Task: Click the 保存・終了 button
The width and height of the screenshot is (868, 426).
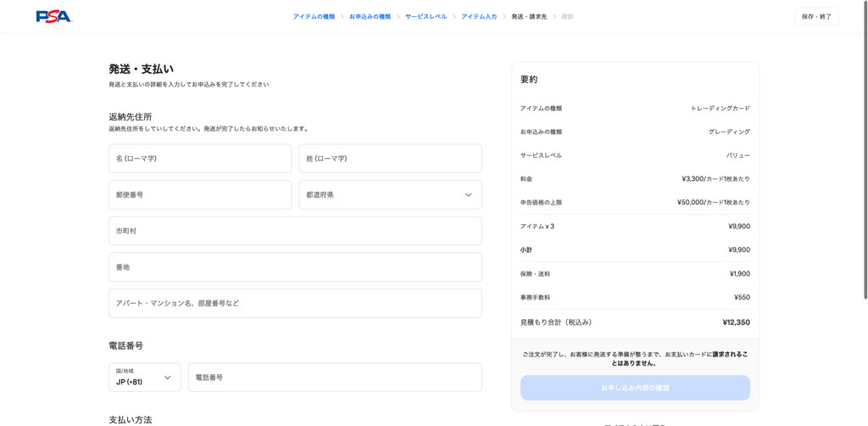Action: [816, 17]
